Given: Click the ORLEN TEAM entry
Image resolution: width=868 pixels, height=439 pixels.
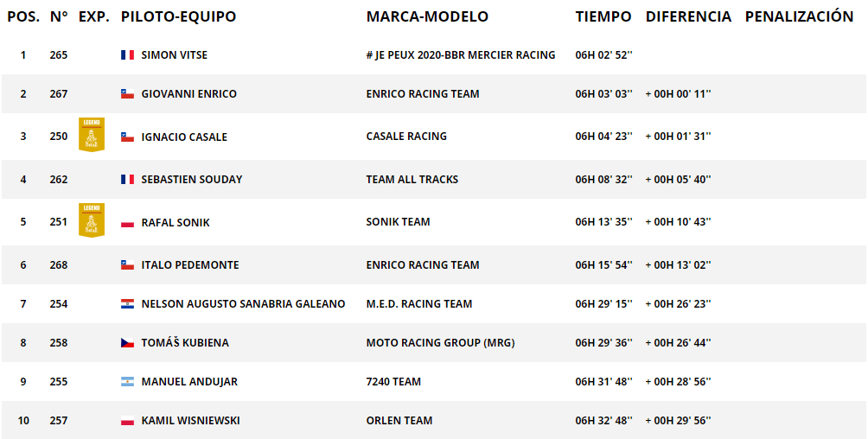Looking at the screenshot, I should tap(399, 421).
